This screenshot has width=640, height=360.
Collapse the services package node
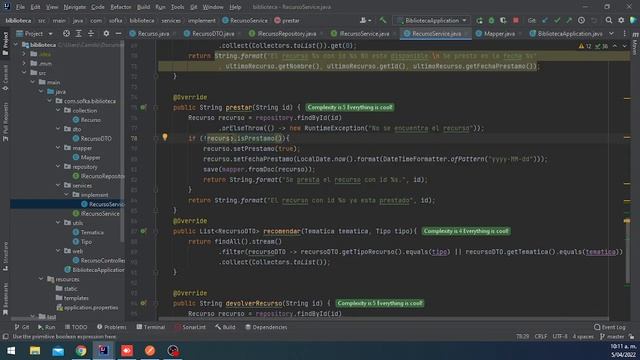pyautogui.click(x=58, y=185)
